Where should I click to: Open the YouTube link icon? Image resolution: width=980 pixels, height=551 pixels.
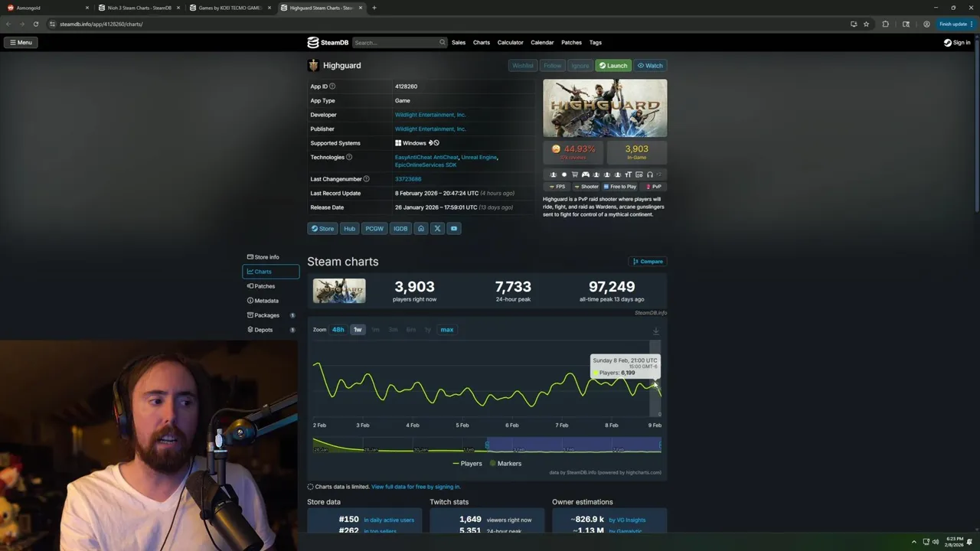[x=454, y=229]
